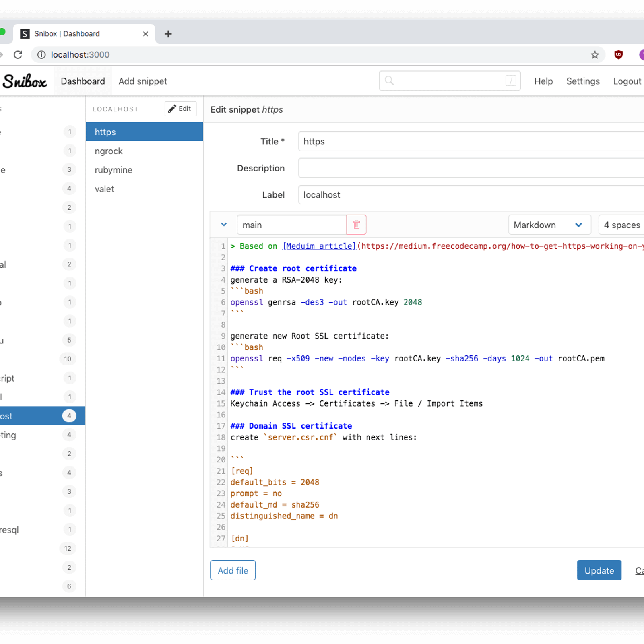This screenshot has height=644, width=644.
Task: Select the label row with count 5
Action: click(42, 340)
